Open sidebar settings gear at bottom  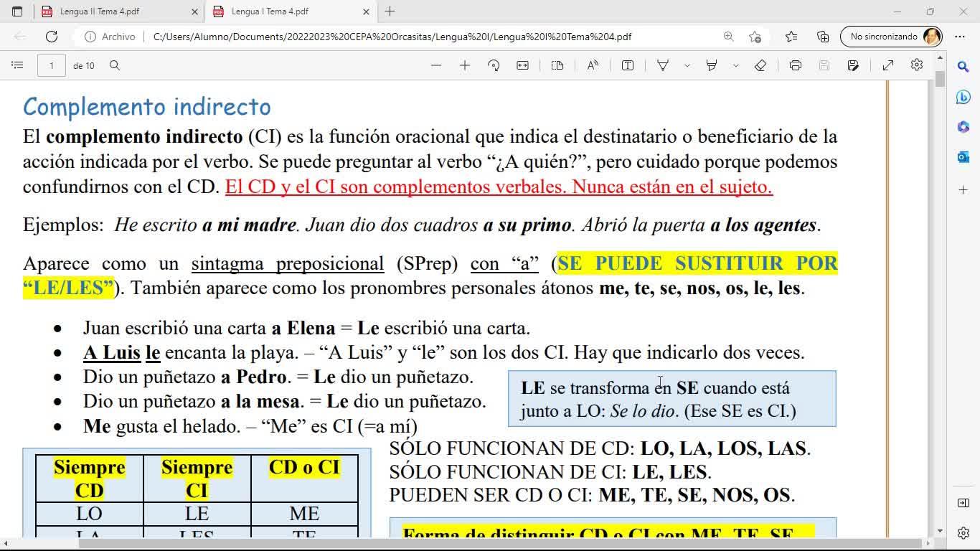963,533
